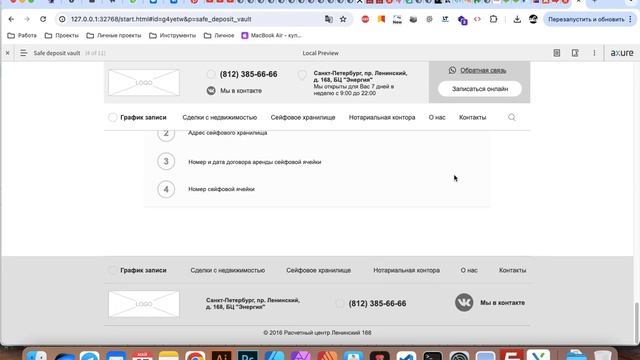Viewport: 640px width, 360px height.
Task: Open footer link 'О нас'
Action: coord(469,270)
